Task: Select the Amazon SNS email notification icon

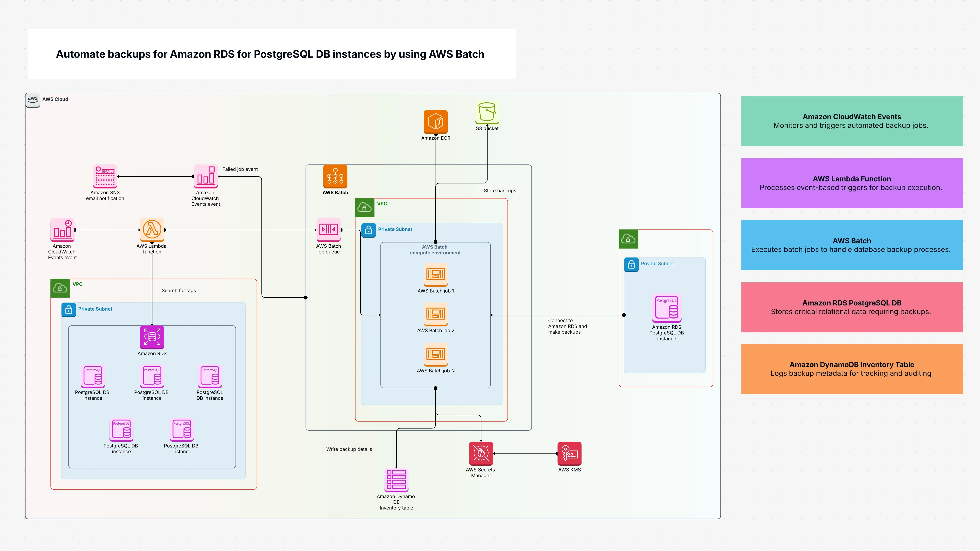Action: [x=105, y=176]
